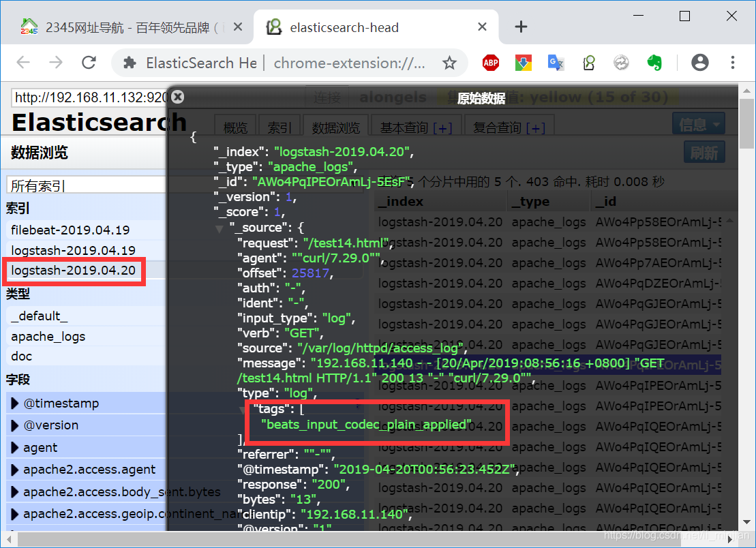Reload the page with the refresh icon
This screenshot has width=756, height=548.
[89, 62]
